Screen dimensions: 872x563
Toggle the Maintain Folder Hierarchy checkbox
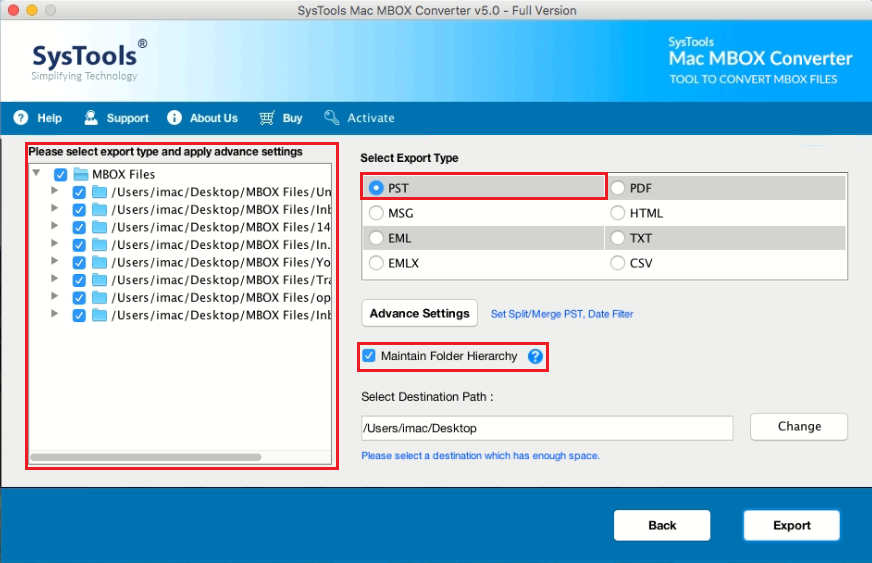[369, 355]
